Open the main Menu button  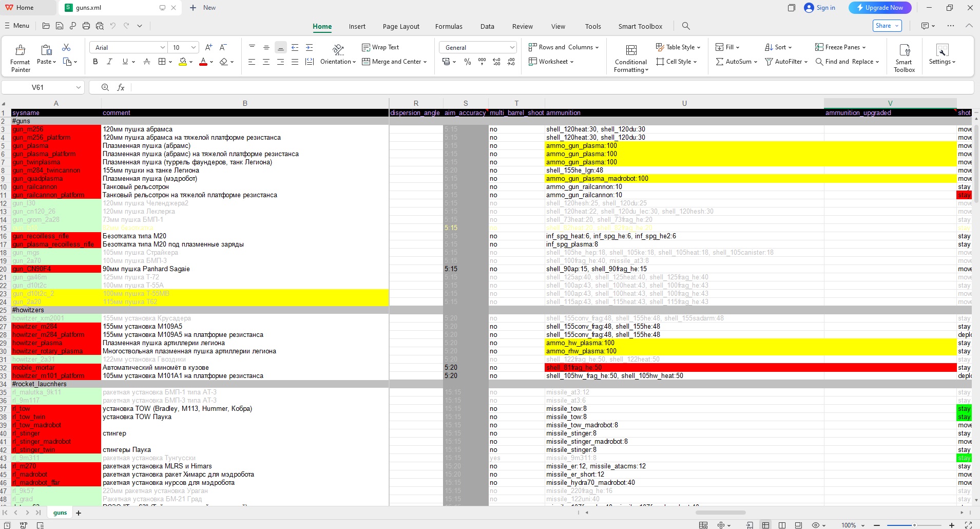pyautogui.click(x=17, y=26)
